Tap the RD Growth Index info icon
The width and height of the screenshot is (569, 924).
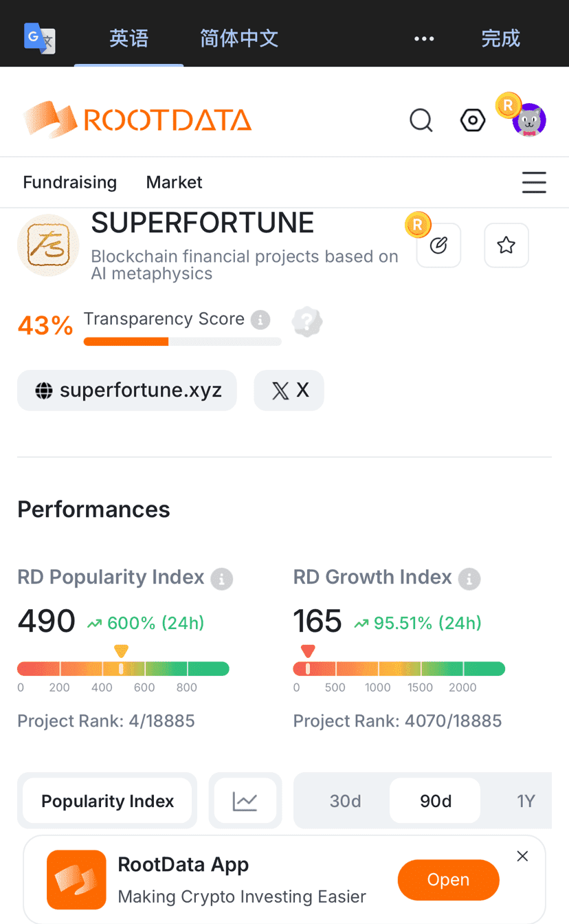(x=469, y=579)
